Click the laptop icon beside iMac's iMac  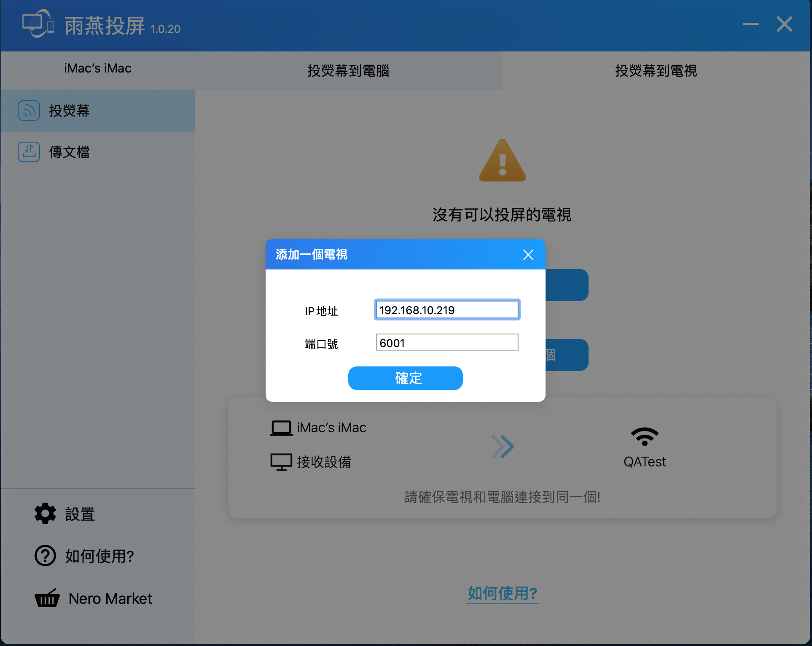[281, 428]
